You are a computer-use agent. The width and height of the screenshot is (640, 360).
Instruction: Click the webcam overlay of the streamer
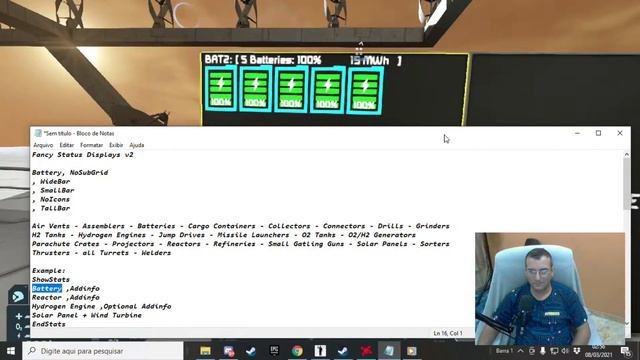pos(550,289)
